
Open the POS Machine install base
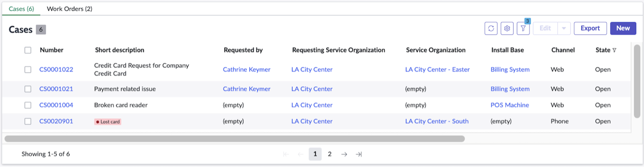point(510,105)
